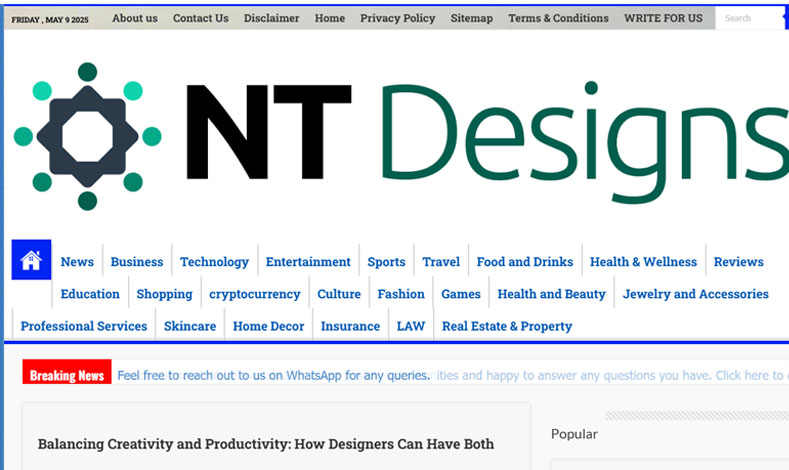Browse the Entertainment category

click(x=308, y=262)
